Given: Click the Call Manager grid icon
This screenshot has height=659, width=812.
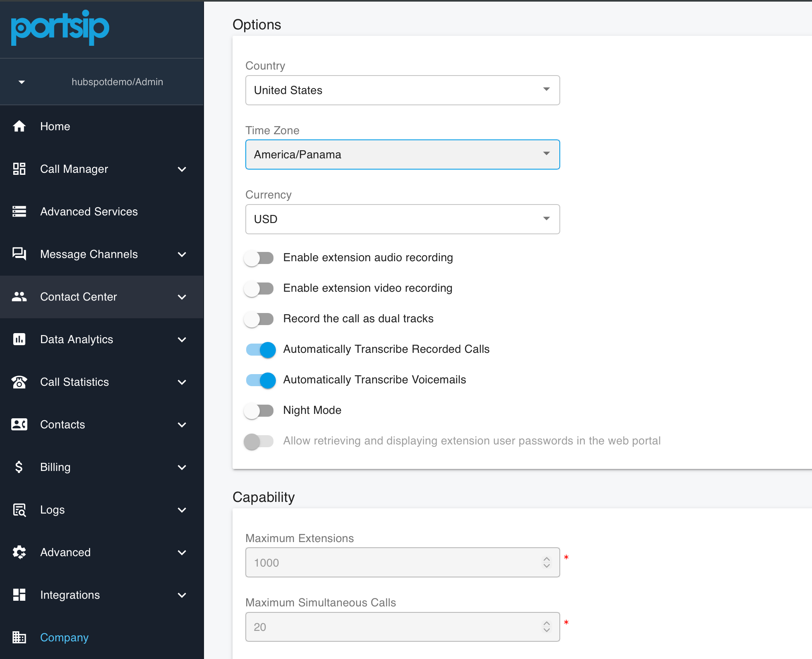Looking at the screenshot, I should pyautogui.click(x=19, y=169).
